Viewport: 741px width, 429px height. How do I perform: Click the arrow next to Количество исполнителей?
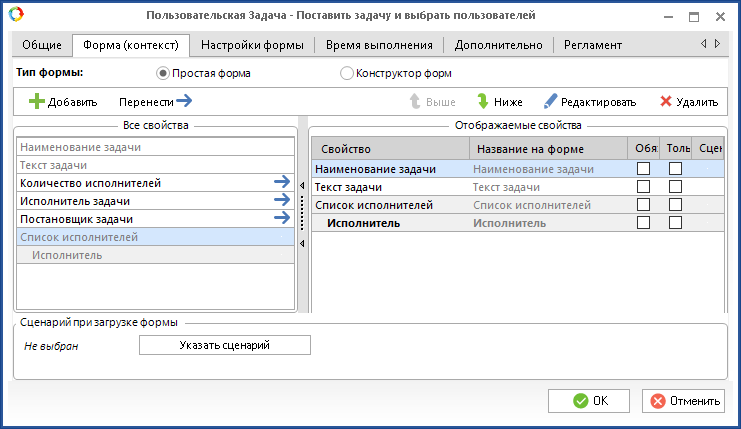coord(282,182)
